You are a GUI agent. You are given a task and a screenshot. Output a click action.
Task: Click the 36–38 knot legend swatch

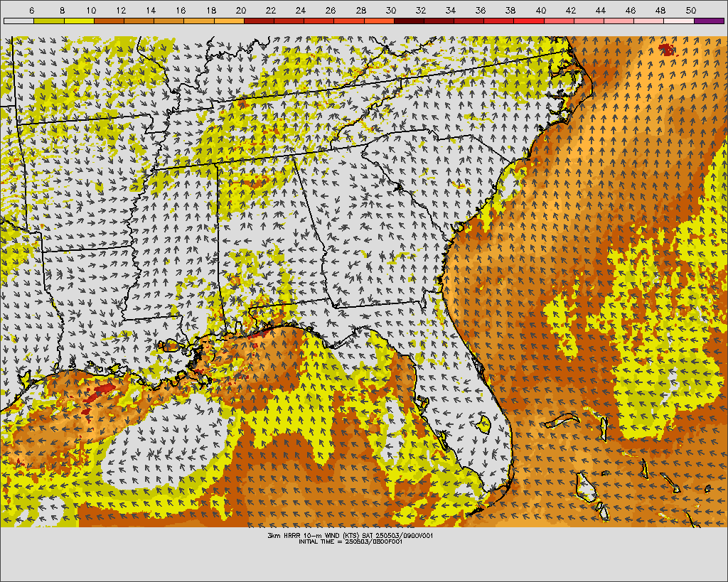coord(499,21)
